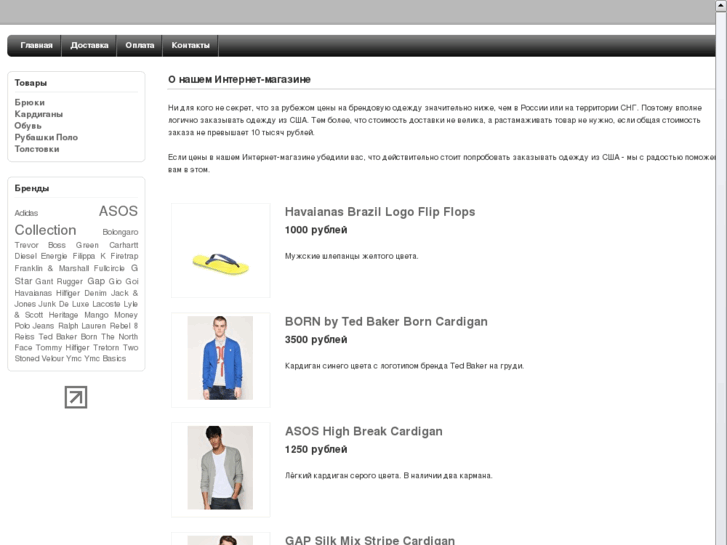The image size is (727, 545).
Task: Browse the Толстовки category
Action: [37, 149]
